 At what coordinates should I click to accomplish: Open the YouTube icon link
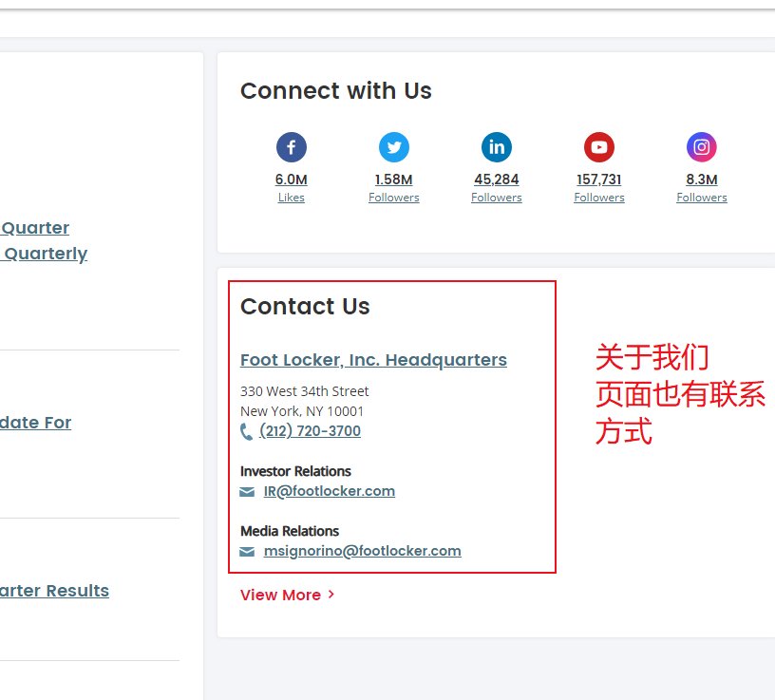(599, 147)
